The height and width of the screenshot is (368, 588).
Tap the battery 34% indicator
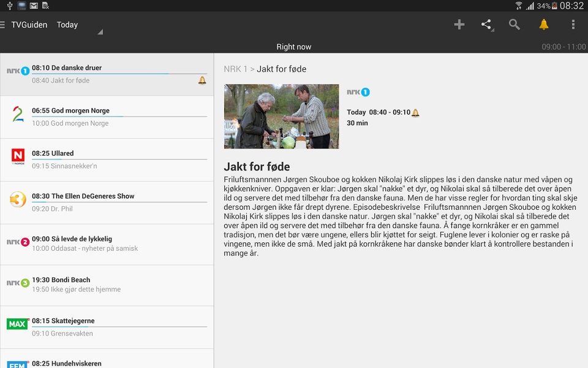tap(547, 6)
